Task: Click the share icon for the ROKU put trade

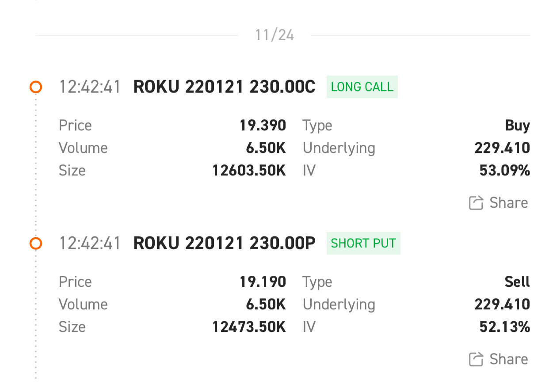Action: [476, 359]
